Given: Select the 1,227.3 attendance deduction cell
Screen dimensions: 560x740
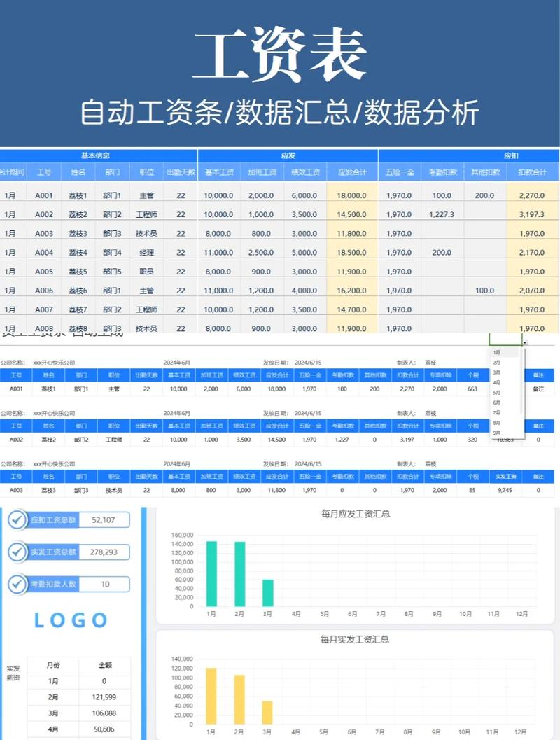Looking at the screenshot, I should pyautogui.click(x=442, y=214).
